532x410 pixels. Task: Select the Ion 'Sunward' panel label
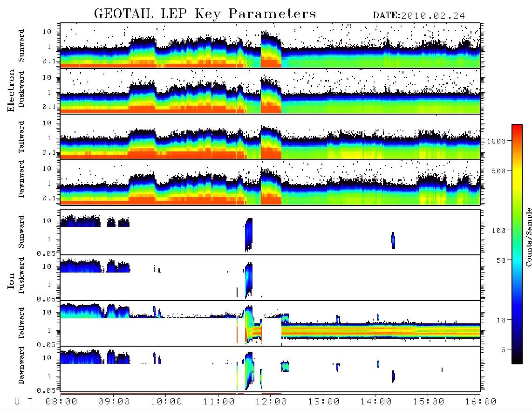[21, 232]
